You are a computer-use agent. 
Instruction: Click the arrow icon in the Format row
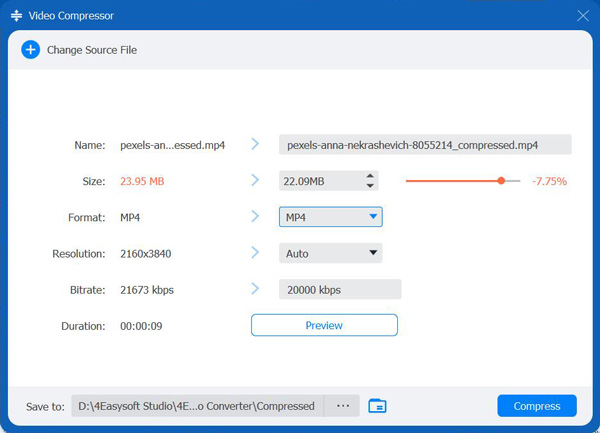255,216
